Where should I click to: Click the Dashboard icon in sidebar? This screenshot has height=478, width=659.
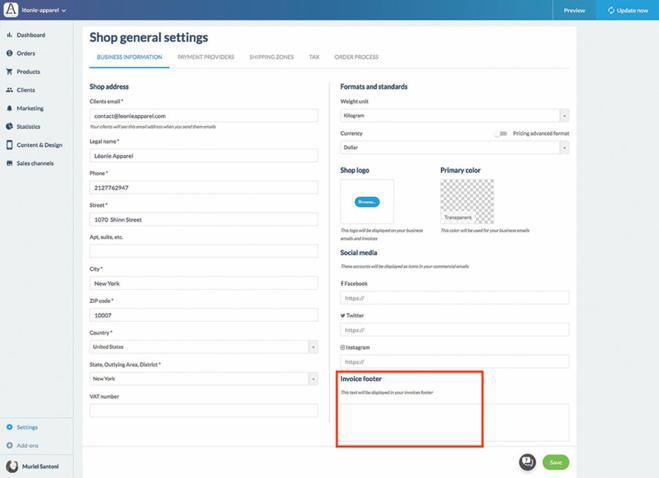9,35
